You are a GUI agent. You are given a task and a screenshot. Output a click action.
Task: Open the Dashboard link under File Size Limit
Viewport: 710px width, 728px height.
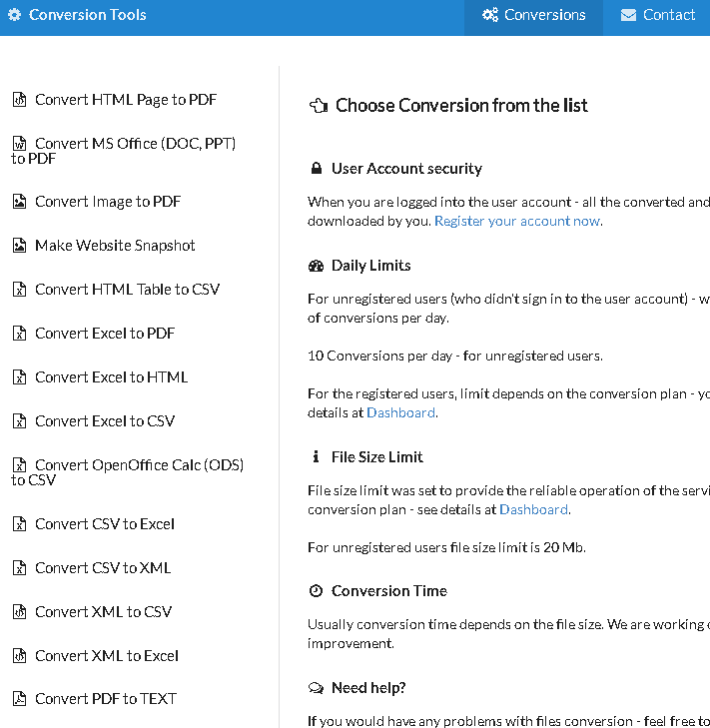(x=533, y=509)
